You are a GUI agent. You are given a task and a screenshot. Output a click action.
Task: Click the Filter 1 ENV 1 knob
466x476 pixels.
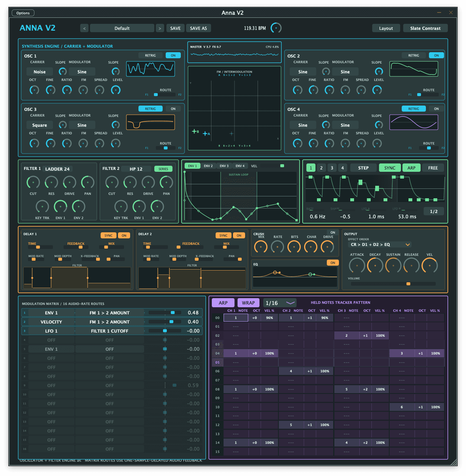tap(61, 207)
